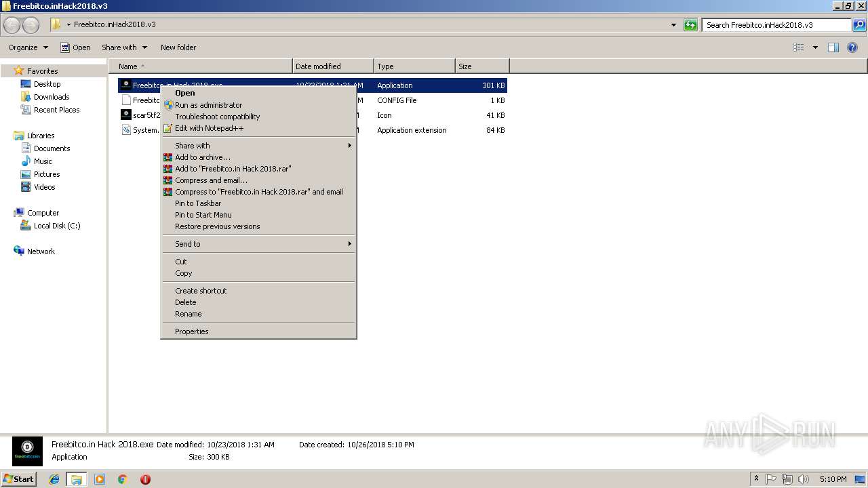The height and width of the screenshot is (488, 868).
Task: Expand the Share with submenu
Action: [x=258, y=146]
